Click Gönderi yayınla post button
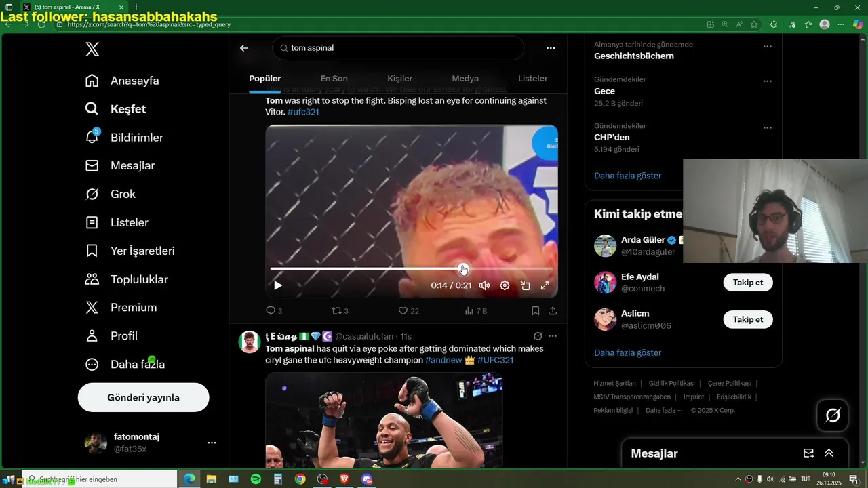This screenshot has width=868, height=488. pyautogui.click(x=143, y=397)
